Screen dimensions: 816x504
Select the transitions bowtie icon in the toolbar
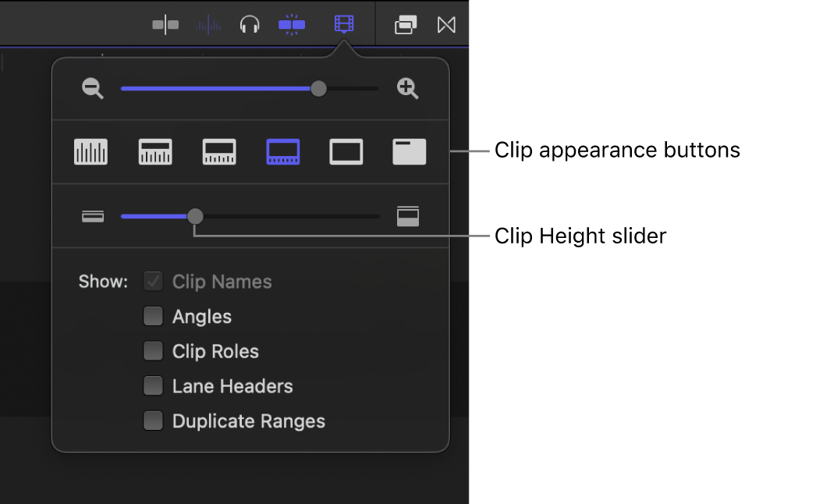(445, 24)
